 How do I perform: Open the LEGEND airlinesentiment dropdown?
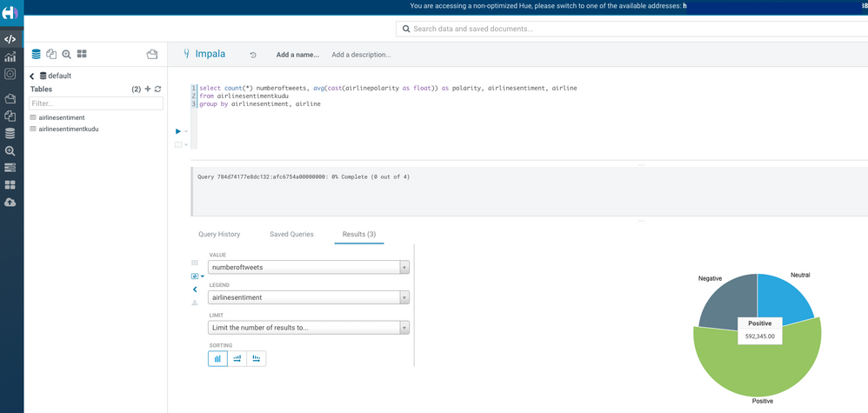pyautogui.click(x=309, y=297)
